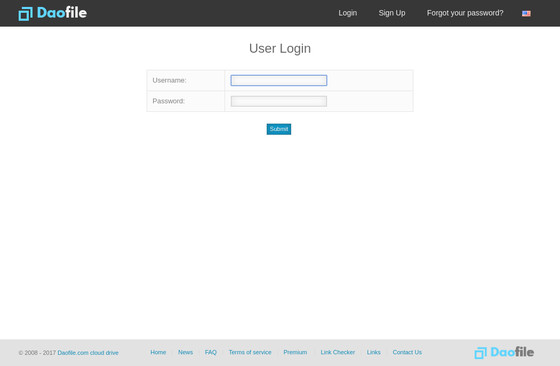Click the Daofile logo in header
The height and width of the screenshot is (366, 560).
[53, 13]
